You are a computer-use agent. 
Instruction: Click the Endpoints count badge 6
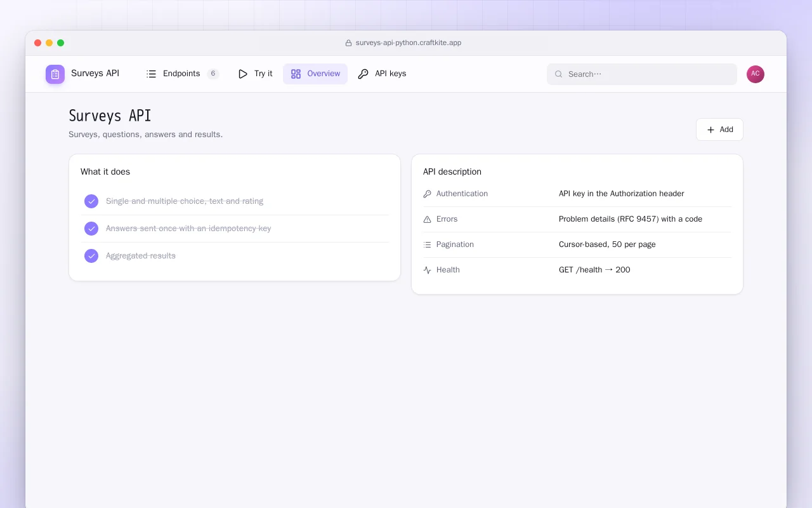click(213, 74)
